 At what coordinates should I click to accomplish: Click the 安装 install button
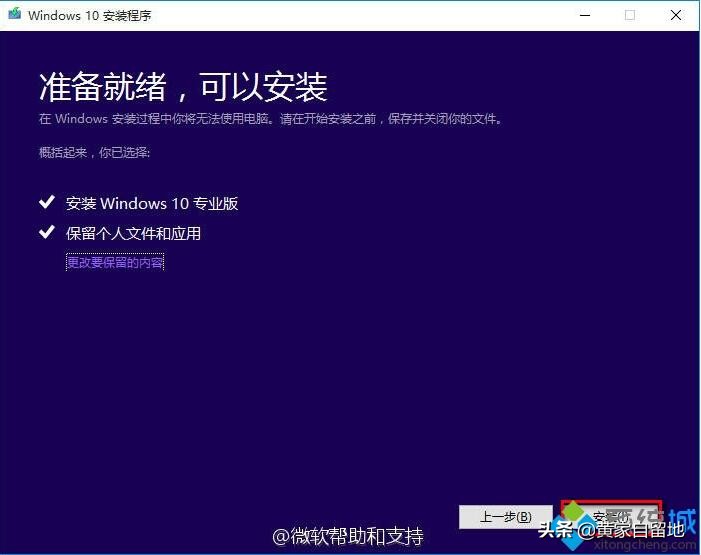611,517
